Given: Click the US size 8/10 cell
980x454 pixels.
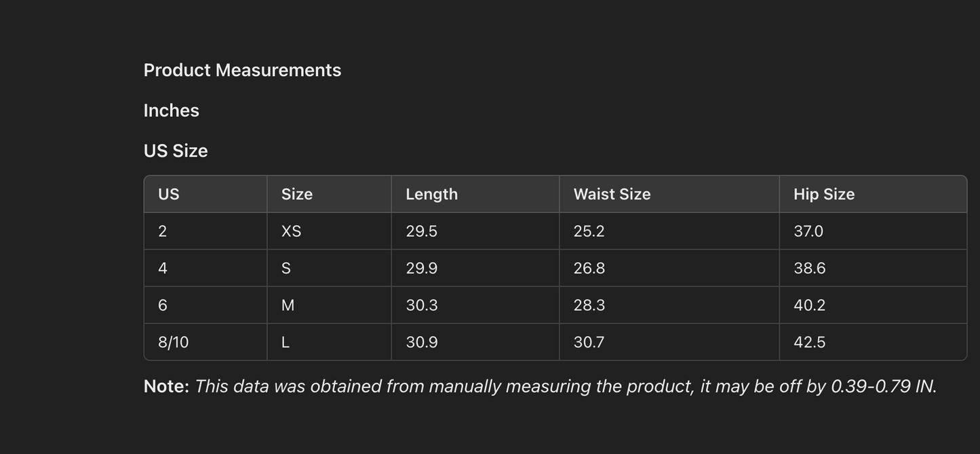Looking at the screenshot, I should tap(173, 343).
